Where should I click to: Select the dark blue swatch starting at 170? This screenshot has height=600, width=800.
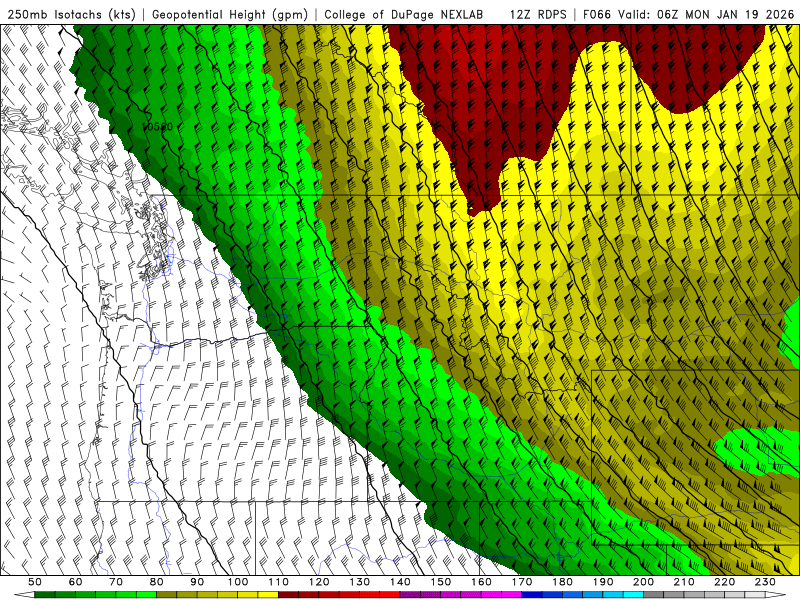click(x=532, y=595)
